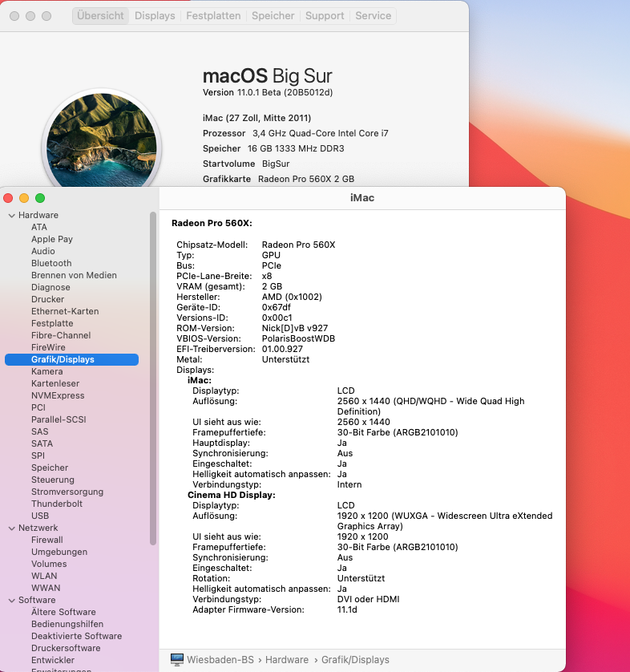Click the device ID value 0x67df
Screen dimensions: 630x672
click(276, 307)
